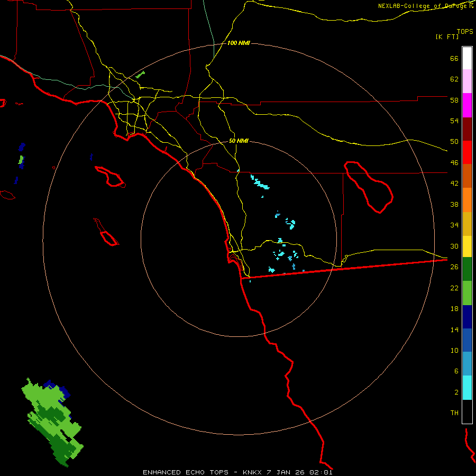This screenshot has height=476, width=476.
Task: Click the 26 legend value
Action: click(x=454, y=267)
